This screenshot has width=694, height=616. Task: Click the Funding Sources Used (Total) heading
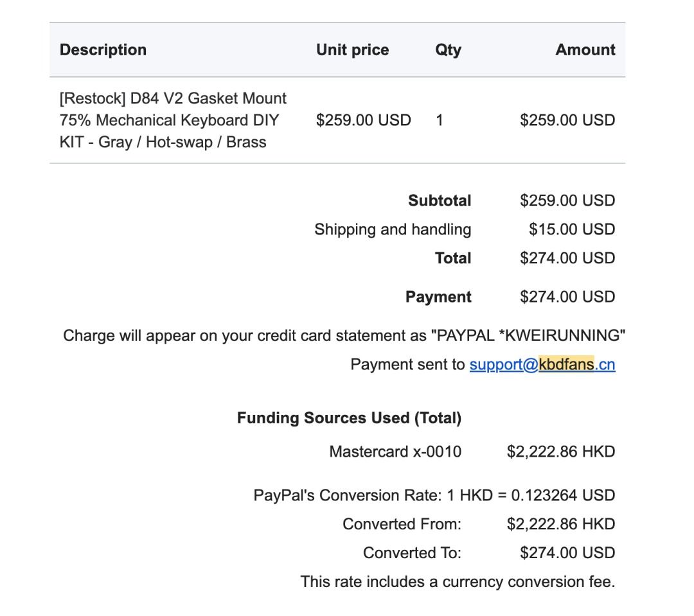349,418
